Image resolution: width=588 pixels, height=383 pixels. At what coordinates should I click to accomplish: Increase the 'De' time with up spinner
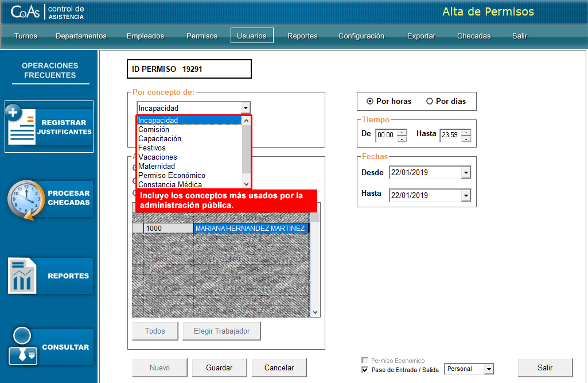402,133
